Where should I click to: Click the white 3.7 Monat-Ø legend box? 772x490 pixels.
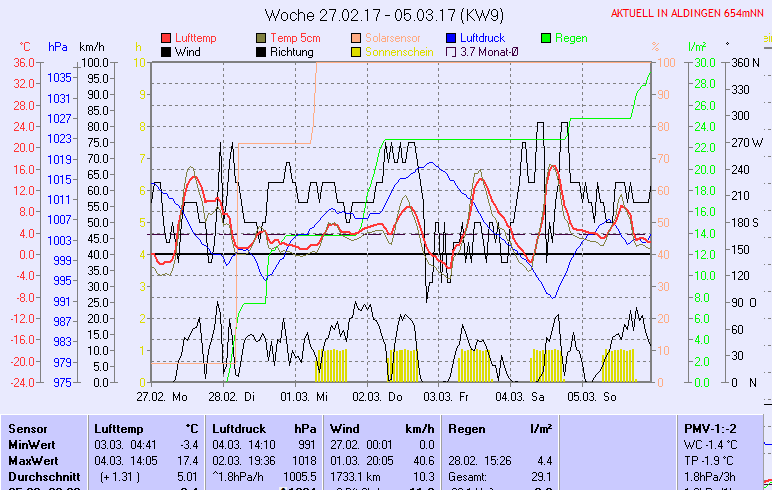tap(451, 51)
